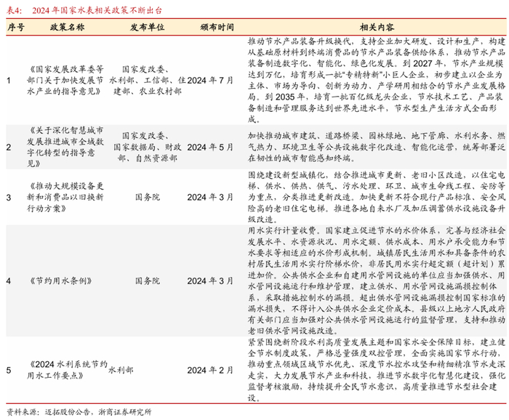
Task: Click row number 1 cell
Action: [x=9, y=80]
